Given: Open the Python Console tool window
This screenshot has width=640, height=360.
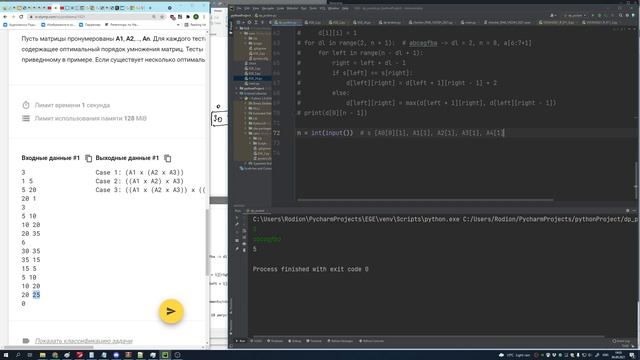Looking at the screenshot, I should 371,341.
